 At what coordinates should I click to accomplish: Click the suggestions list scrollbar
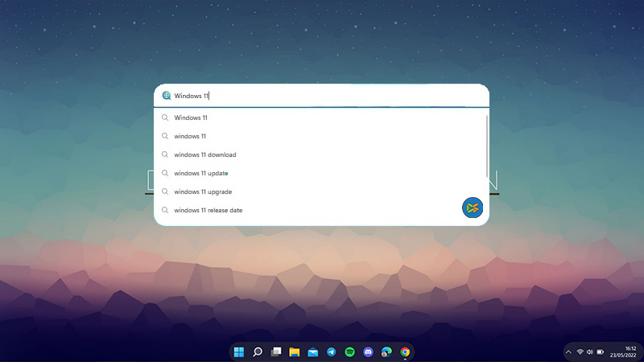tap(487, 146)
